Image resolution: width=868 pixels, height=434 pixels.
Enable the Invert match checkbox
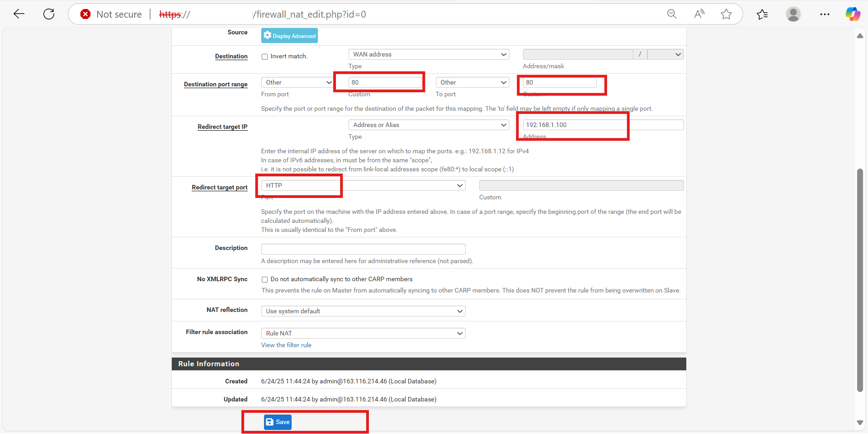coord(264,56)
